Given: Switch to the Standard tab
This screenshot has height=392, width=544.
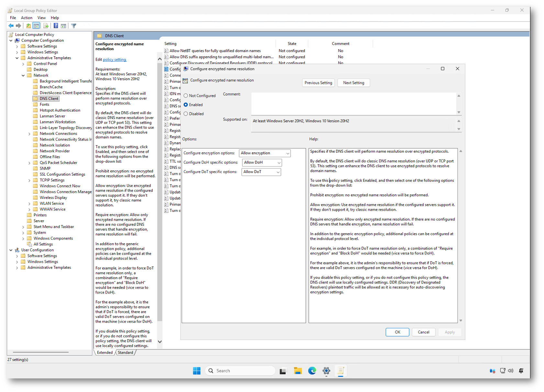Looking at the screenshot, I should (125, 353).
